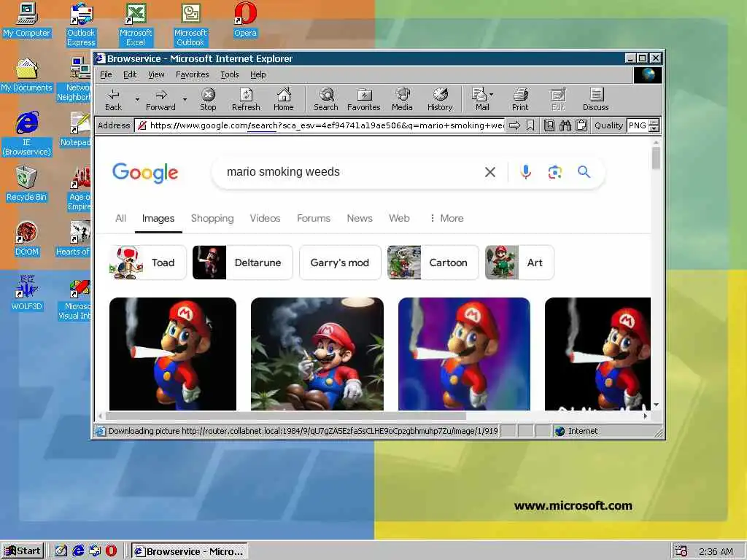Click the Start button
747x560 pixels.
23,551
